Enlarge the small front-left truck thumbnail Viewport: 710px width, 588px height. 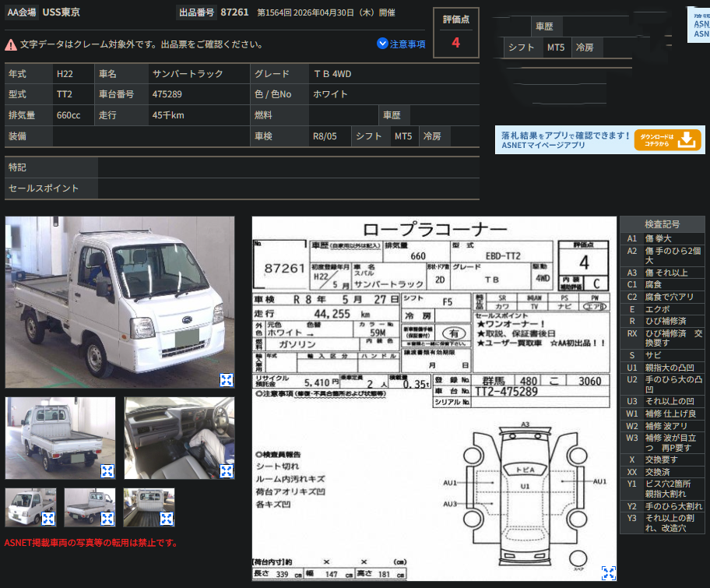pyautogui.click(x=48, y=519)
